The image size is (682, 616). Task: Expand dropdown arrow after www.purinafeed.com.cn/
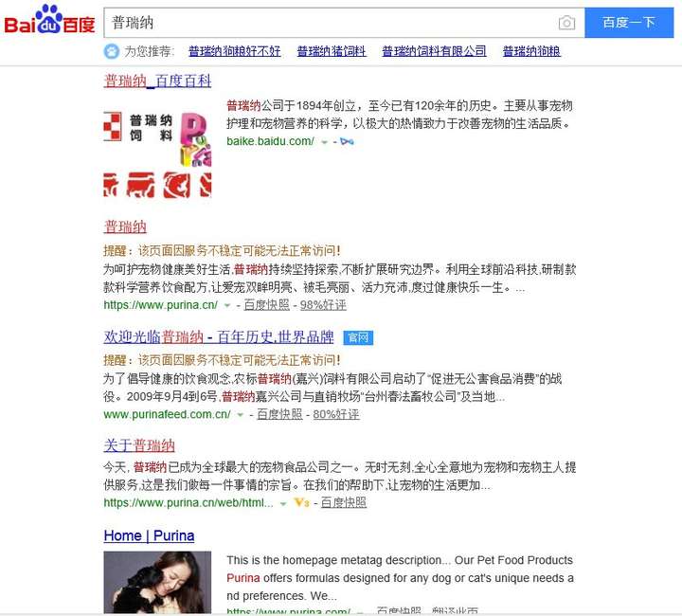pos(240,415)
